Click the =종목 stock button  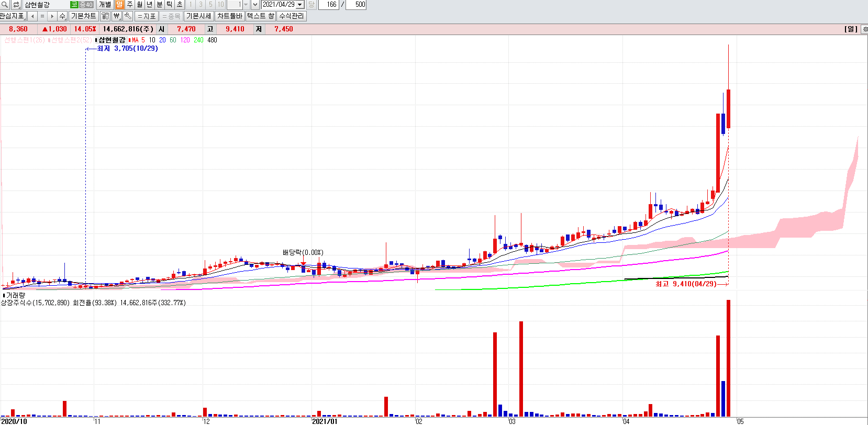(x=171, y=16)
